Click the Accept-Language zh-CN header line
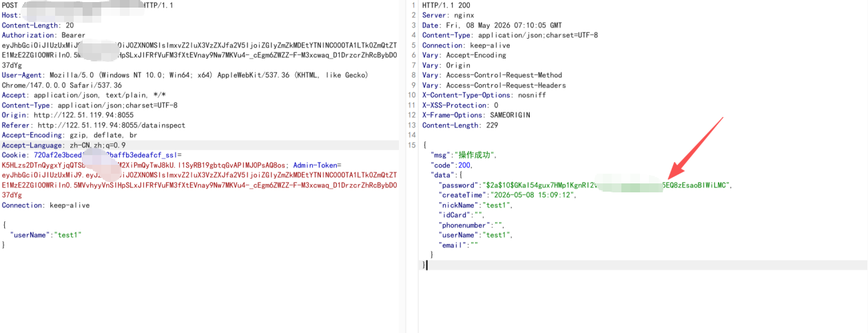 point(64,145)
